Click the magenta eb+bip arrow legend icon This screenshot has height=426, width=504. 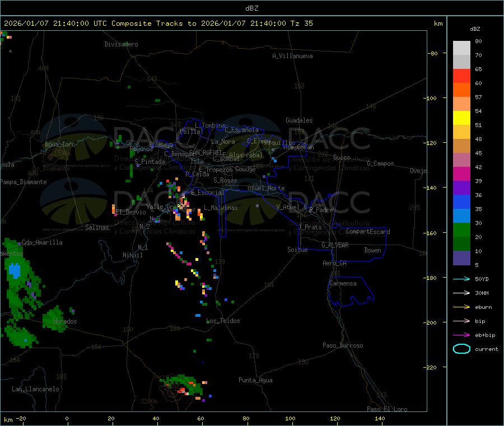[x=461, y=335]
